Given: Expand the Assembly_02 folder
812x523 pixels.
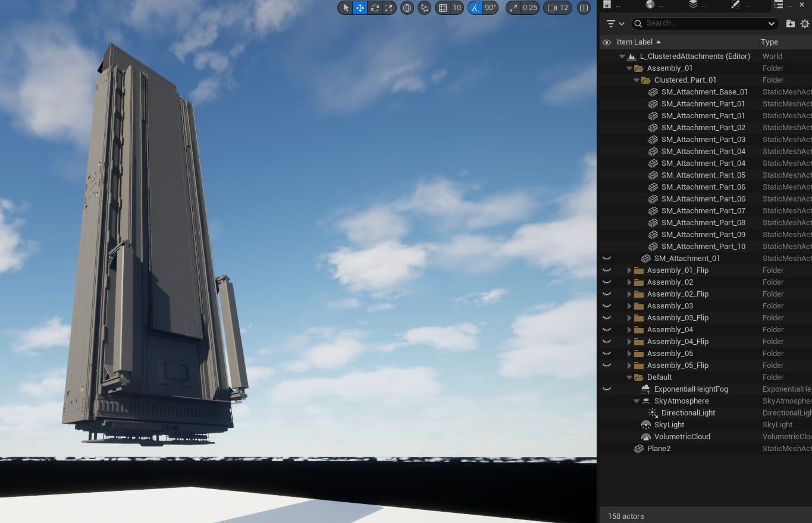Looking at the screenshot, I should [x=629, y=282].
